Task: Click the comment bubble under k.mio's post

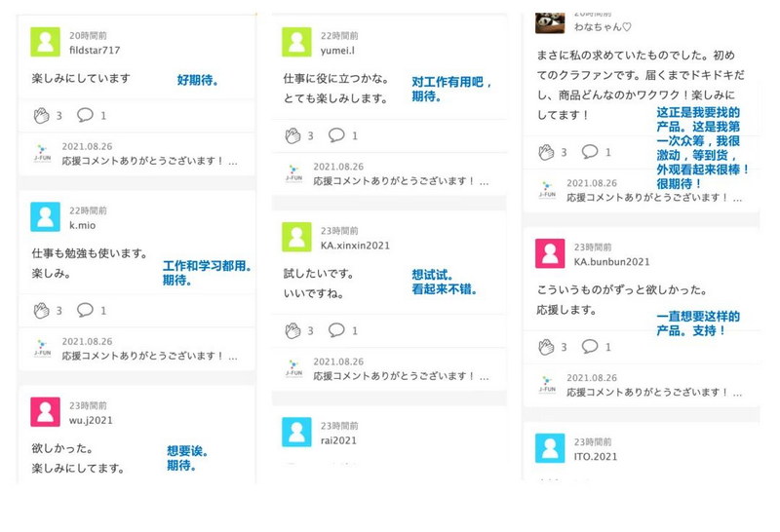Action: pos(85,310)
